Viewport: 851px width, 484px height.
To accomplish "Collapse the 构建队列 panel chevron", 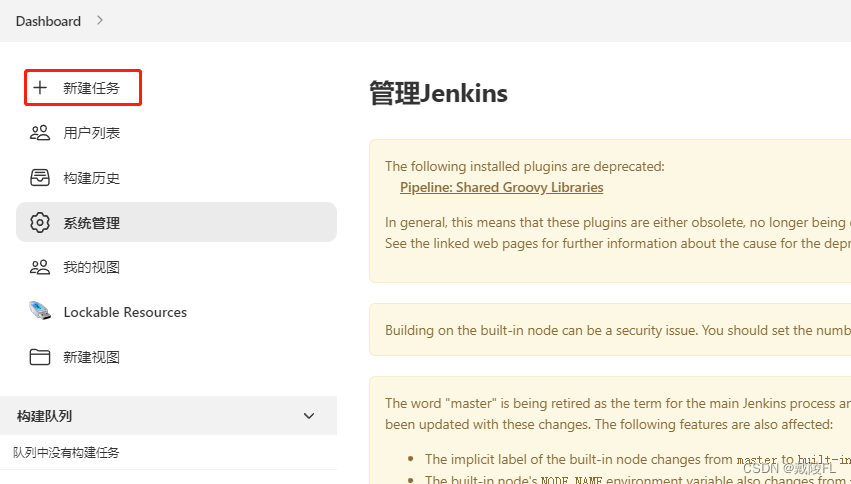I will [x=309, y=416].
